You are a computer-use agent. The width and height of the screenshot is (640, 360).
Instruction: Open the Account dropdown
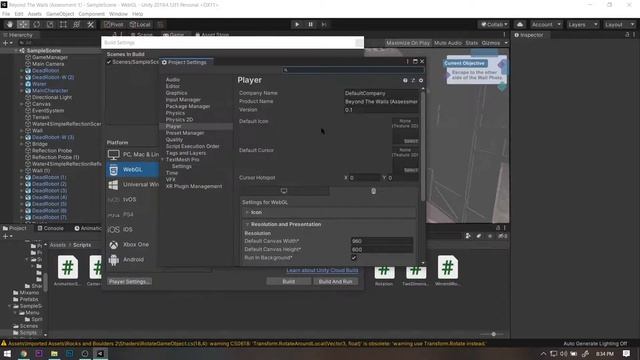pos(546,24)
